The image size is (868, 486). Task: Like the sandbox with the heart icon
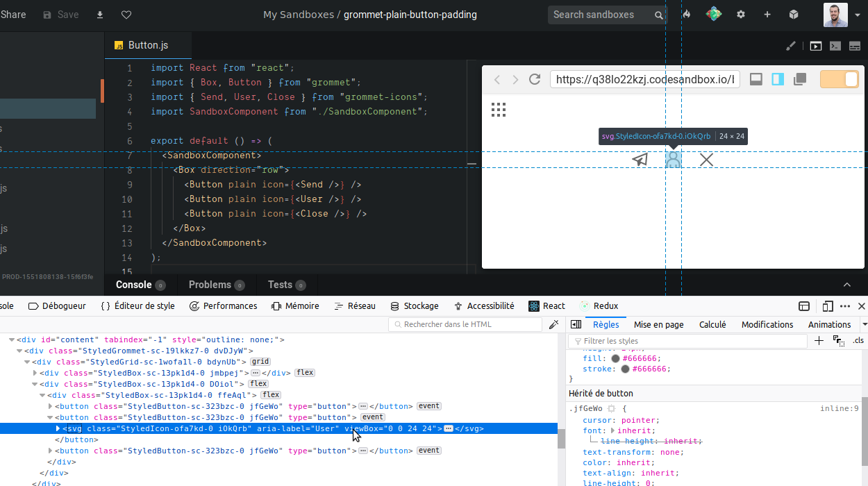click(126, 15)
